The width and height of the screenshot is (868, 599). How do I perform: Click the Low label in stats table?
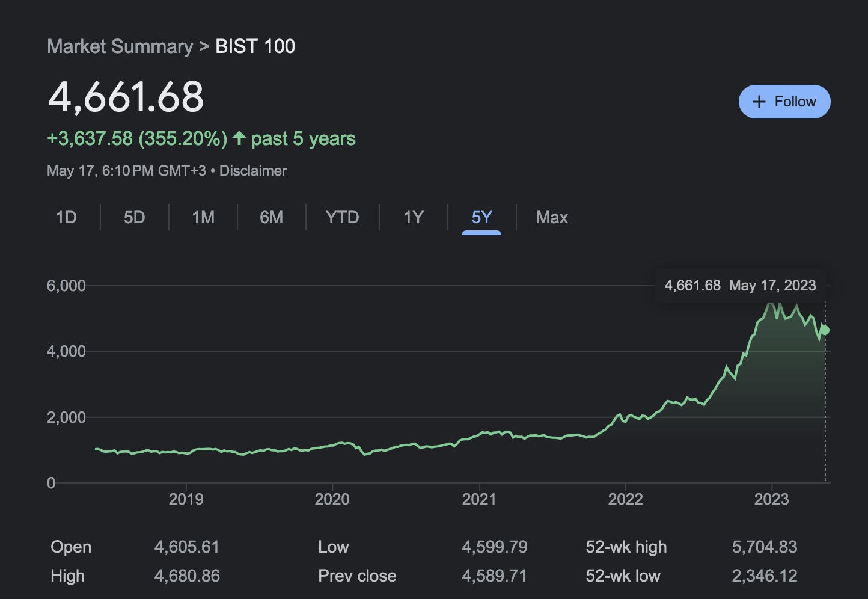tap(334, 547)
